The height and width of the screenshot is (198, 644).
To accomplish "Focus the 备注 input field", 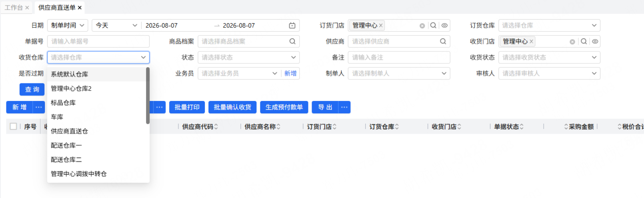I will (x=399, y=57).
